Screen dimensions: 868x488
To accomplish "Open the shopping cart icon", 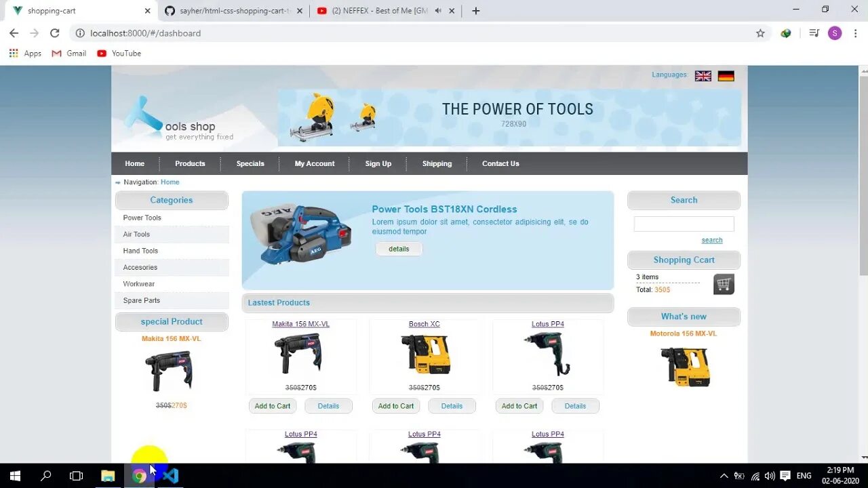I will pos(724,284).
